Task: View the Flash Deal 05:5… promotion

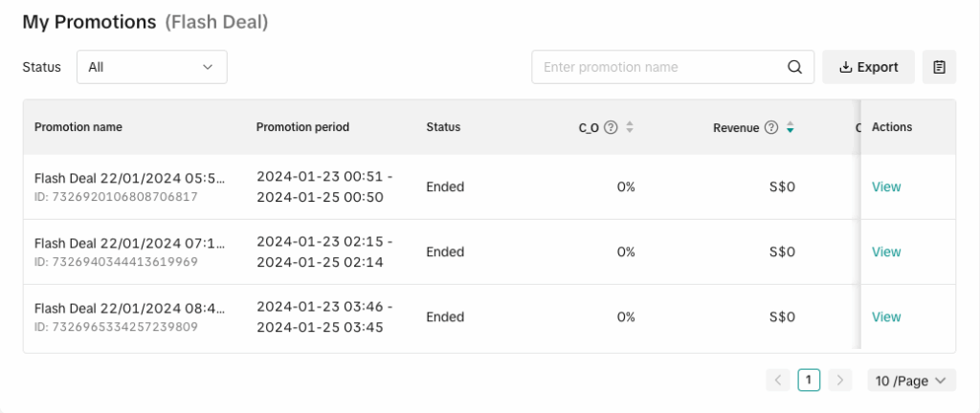Action: click(x=886, y=186)
